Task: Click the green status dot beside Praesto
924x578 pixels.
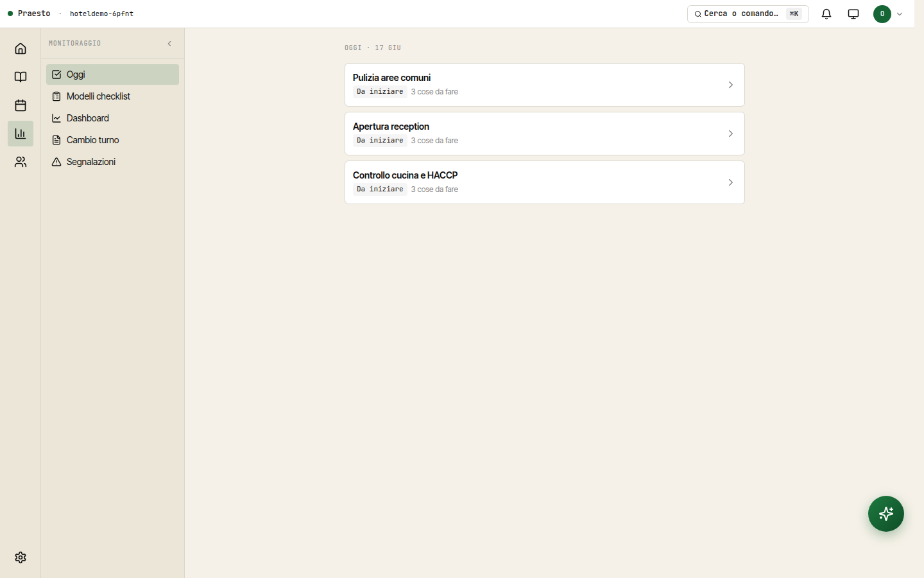Action: 10,13
